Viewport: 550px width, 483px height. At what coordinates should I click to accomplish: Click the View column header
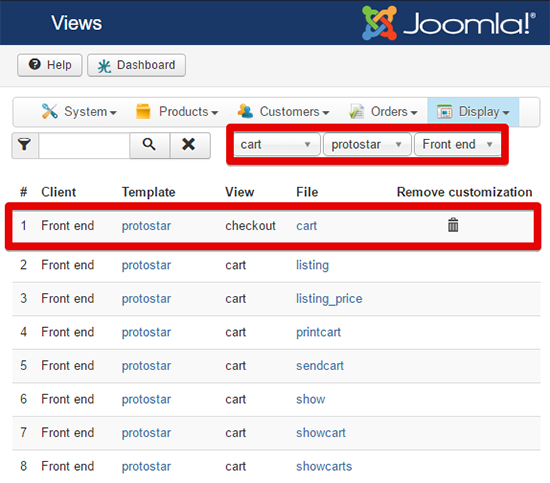click(240, 192)
